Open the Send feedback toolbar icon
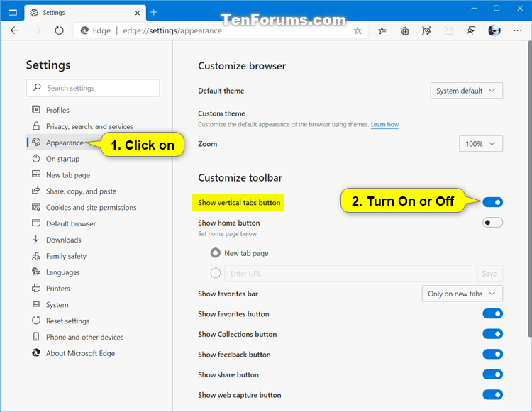Screen dimensions: 532x412 (471, 31)
